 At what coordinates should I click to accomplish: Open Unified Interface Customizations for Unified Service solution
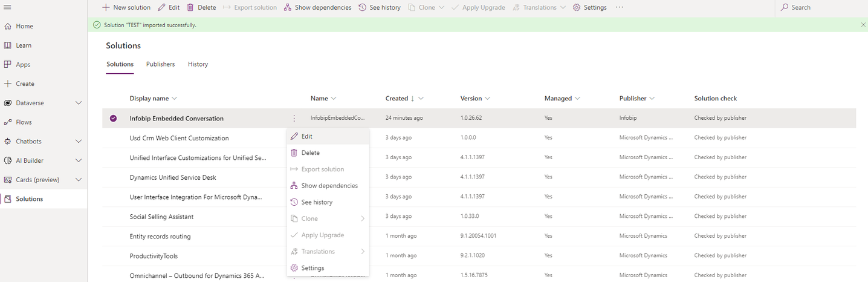tap(198, 158)
